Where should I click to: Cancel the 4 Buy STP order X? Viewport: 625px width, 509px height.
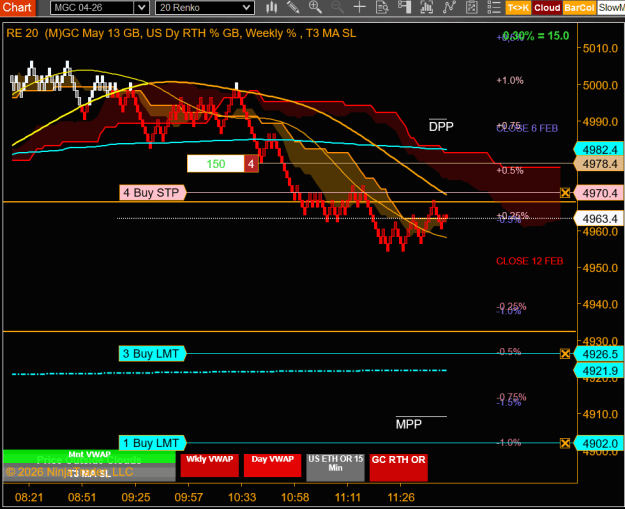coord(565,193)
